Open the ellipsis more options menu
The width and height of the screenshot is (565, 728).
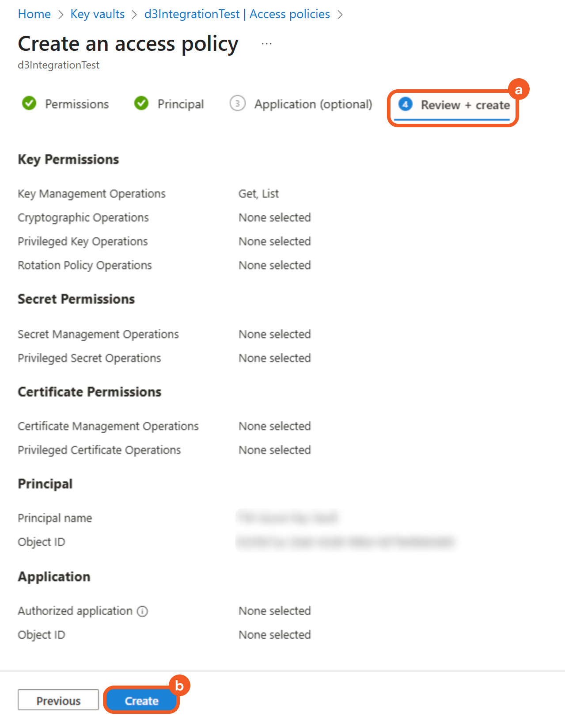[267, 44]
